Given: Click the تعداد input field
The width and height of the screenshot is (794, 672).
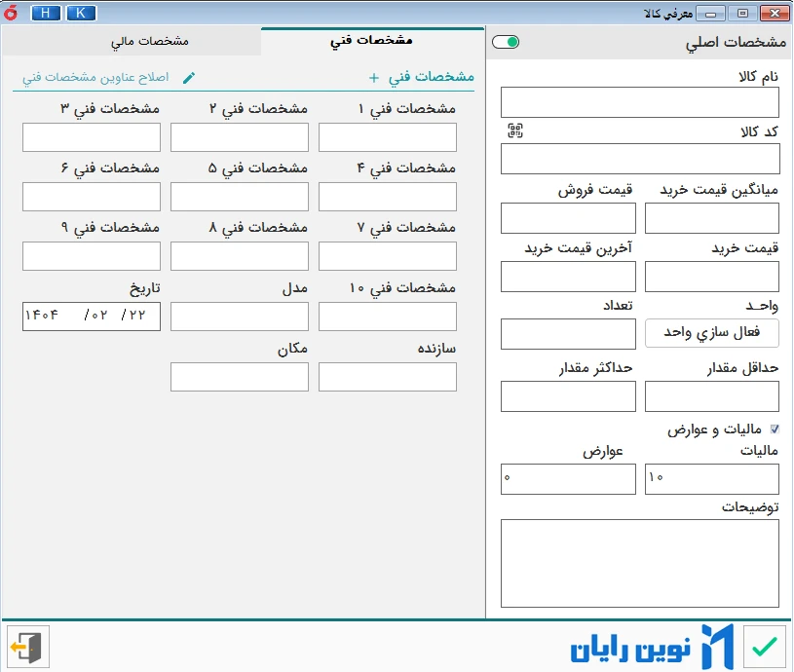Looking at the screenshot, I should pos(568,334).
